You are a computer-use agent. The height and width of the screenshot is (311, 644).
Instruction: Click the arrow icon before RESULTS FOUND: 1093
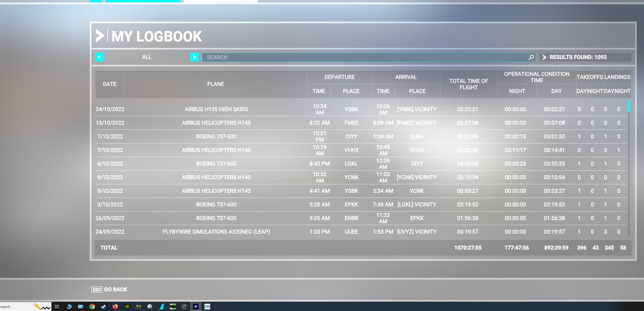[545, 57]
